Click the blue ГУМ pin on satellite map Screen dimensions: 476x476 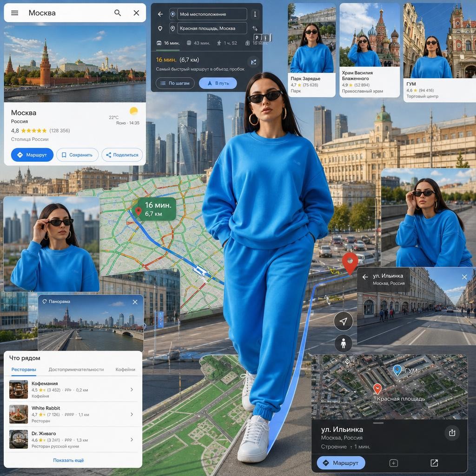397,370
